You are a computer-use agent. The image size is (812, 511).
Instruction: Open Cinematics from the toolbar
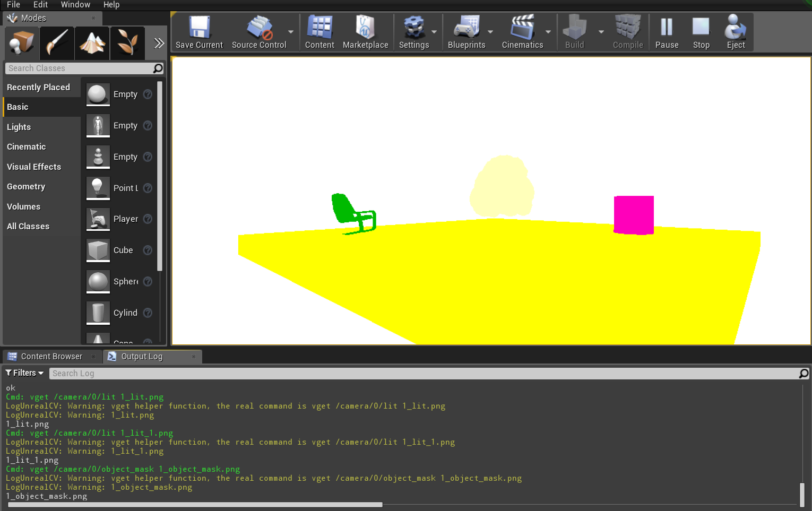click(x=523, y=32)
